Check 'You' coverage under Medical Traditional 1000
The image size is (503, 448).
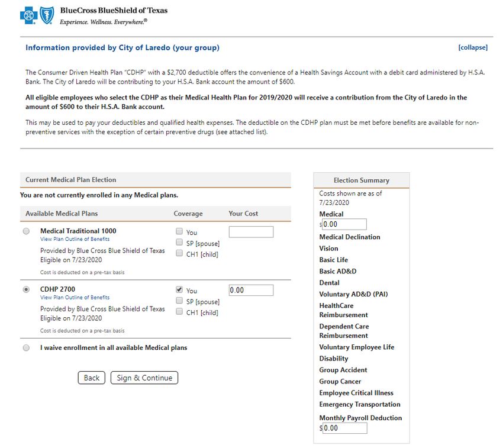[179, 231]
